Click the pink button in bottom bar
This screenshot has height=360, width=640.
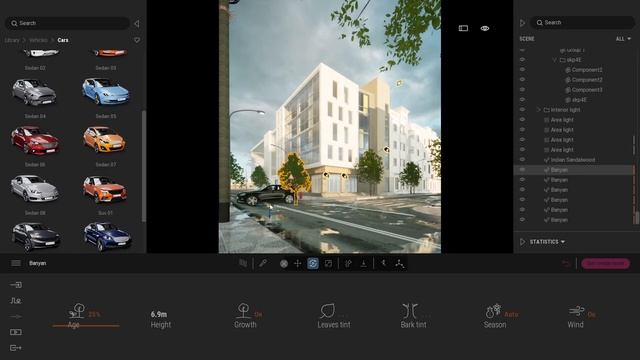[605, 264]
